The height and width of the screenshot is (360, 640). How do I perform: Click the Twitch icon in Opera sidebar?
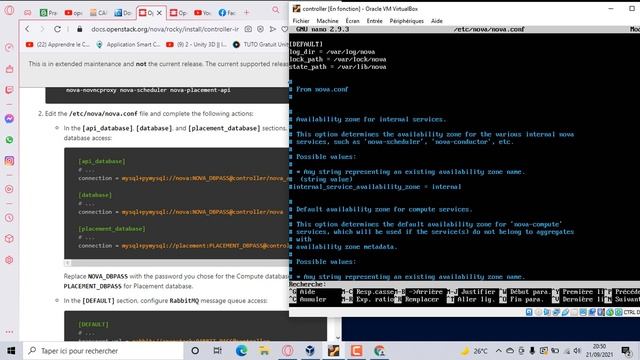[x=9, y=90]
